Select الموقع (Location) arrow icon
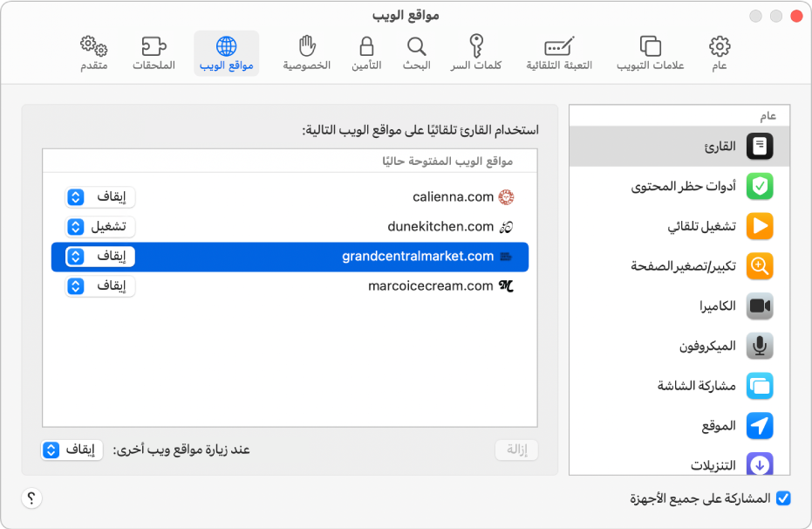The height and width of the screenshot is (529, 812). pos(760,426)
